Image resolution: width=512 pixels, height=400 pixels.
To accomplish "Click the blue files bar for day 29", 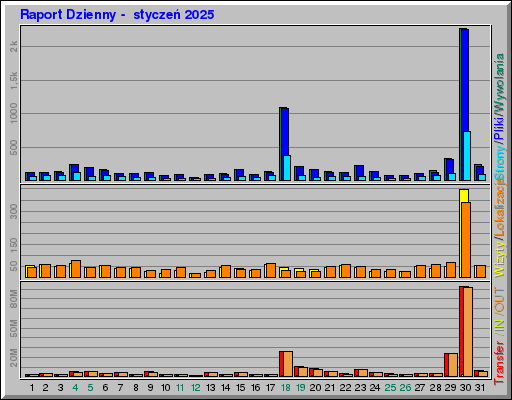I will pos(450,166).
